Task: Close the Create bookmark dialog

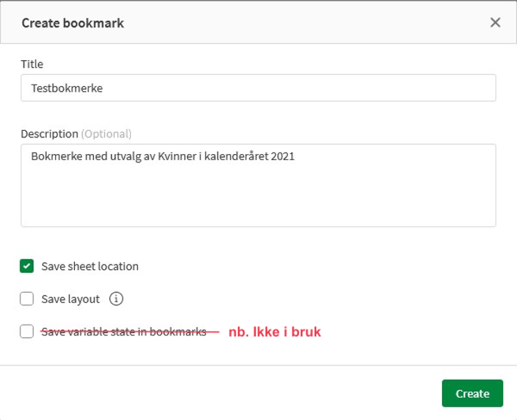Action: point(495,23)
